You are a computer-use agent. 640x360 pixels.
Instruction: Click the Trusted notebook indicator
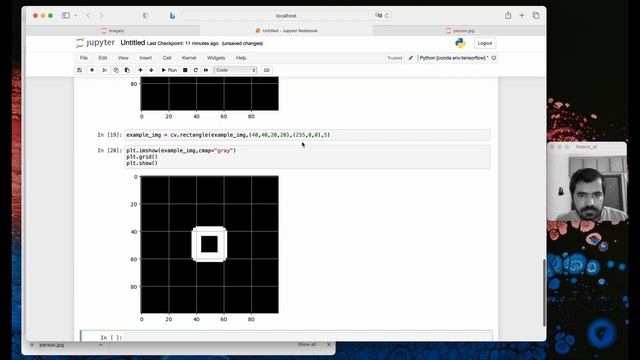(394, 58)
